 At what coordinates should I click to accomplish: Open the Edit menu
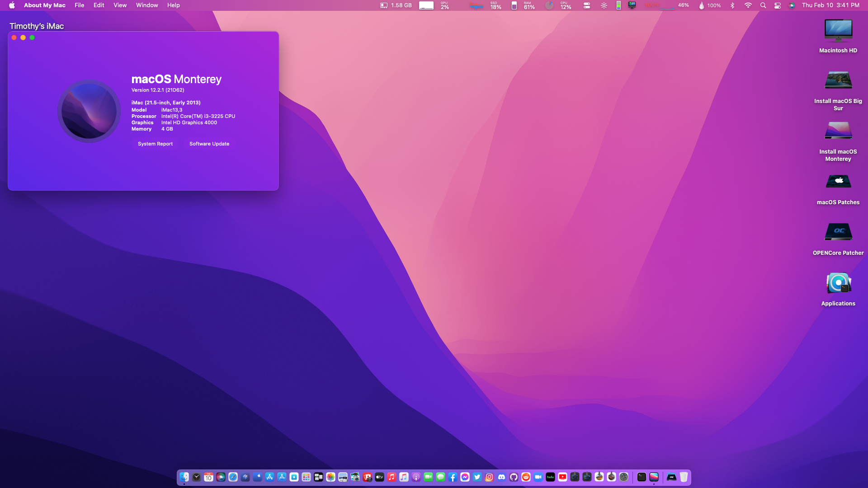(x=99, y=5)
